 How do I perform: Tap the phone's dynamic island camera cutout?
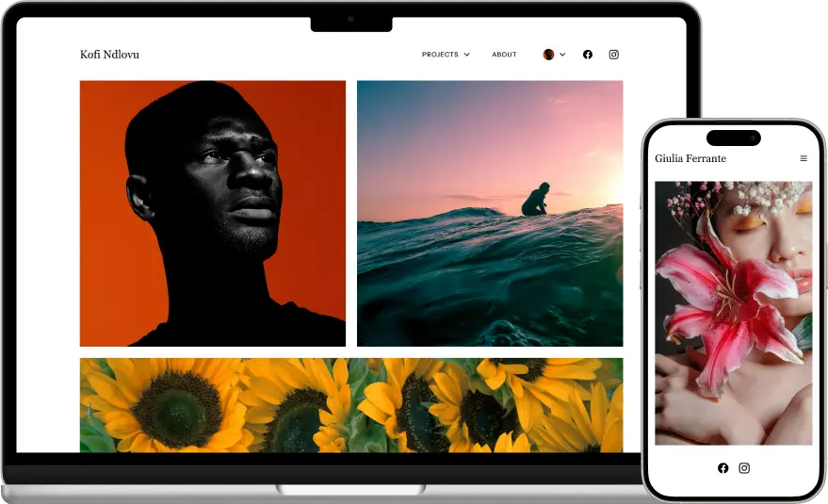pos(734,138)
